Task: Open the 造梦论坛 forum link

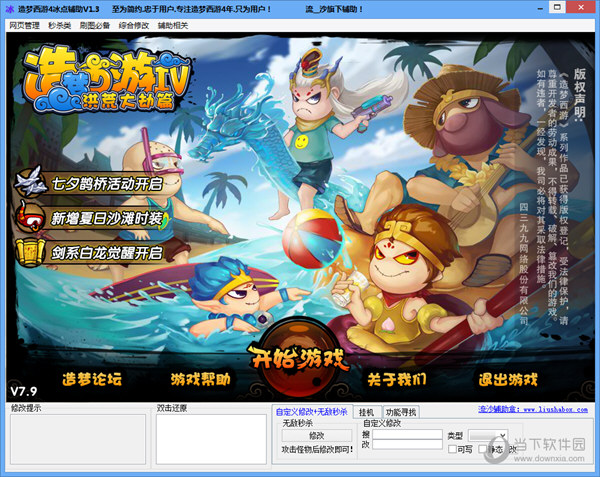Action: tap(92, 379)
